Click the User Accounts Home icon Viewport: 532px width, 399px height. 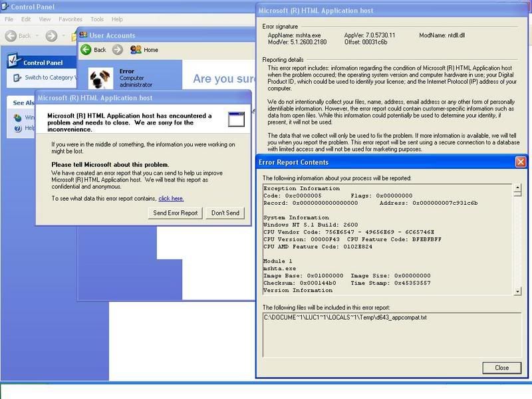pyautogui.click(x=136, y=50)
